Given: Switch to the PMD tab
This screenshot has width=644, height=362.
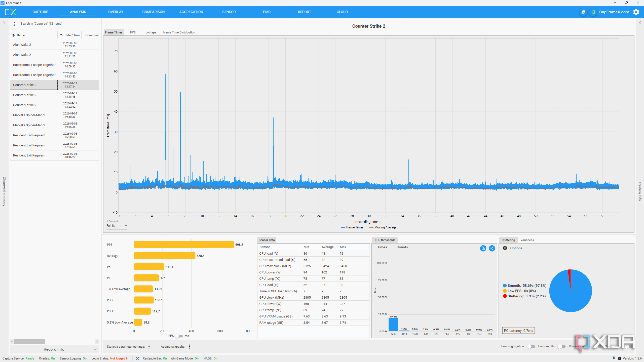Looking at the screenshot, I should (267, 12).
